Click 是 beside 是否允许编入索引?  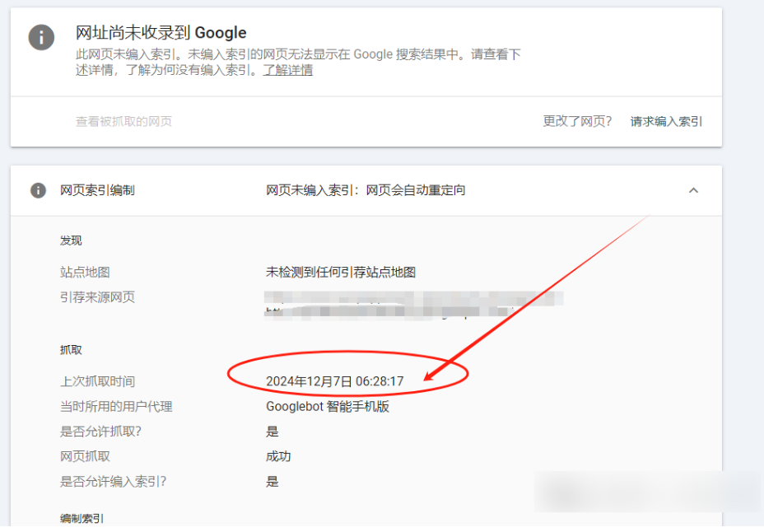coord(273,482)
